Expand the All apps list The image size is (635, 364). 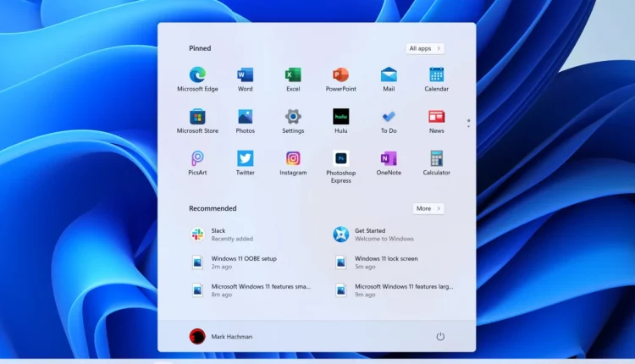(425, 48)
